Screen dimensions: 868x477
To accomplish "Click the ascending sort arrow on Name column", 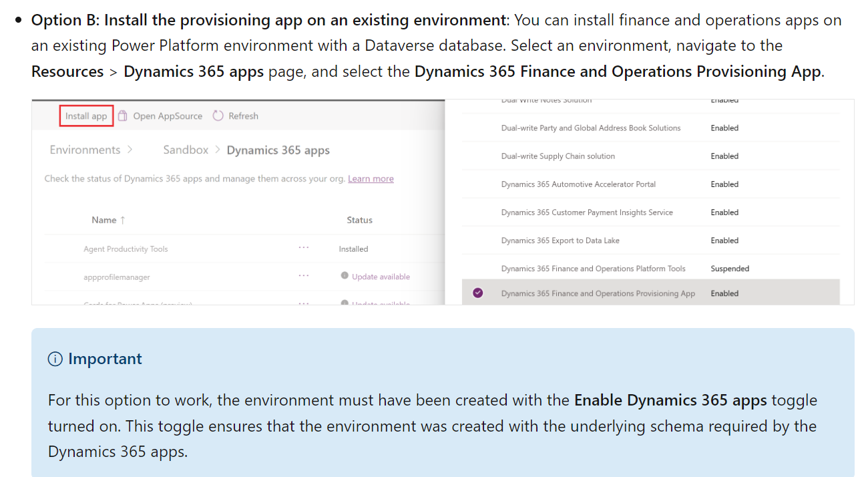I will click(122, 220).
